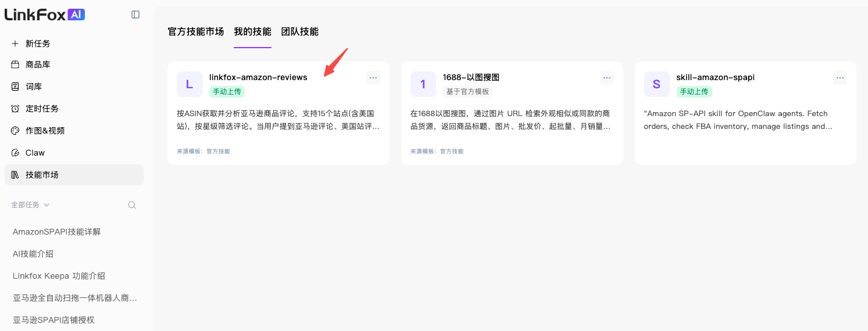868x331 pixels.
Task: Click 来源模板：官方技能 on linkfox-amazon-reviews card
Action: tap(203, 151)
